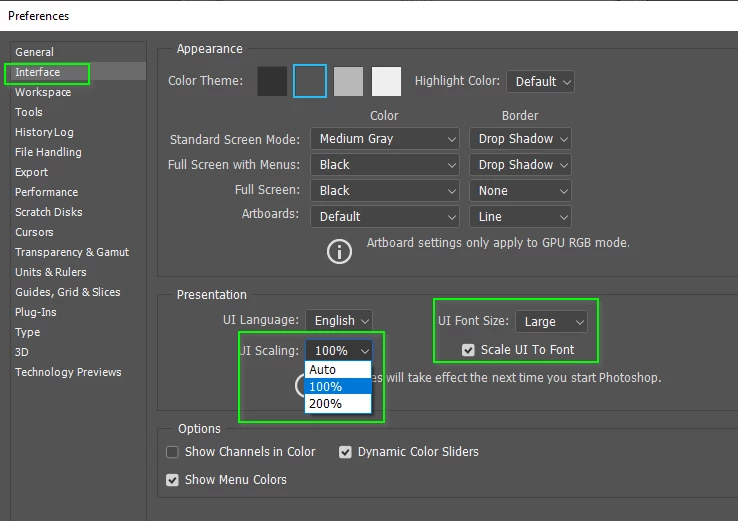Enable Show Channels in Color

[x=172, y=452]
